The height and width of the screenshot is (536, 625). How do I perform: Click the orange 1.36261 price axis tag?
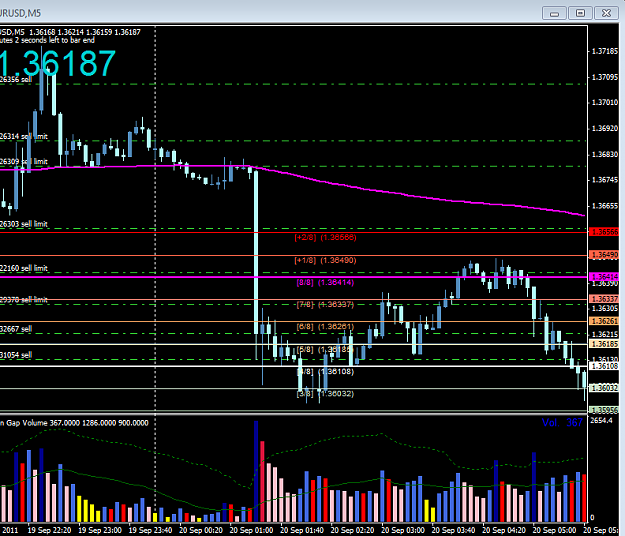click(604, 321)
